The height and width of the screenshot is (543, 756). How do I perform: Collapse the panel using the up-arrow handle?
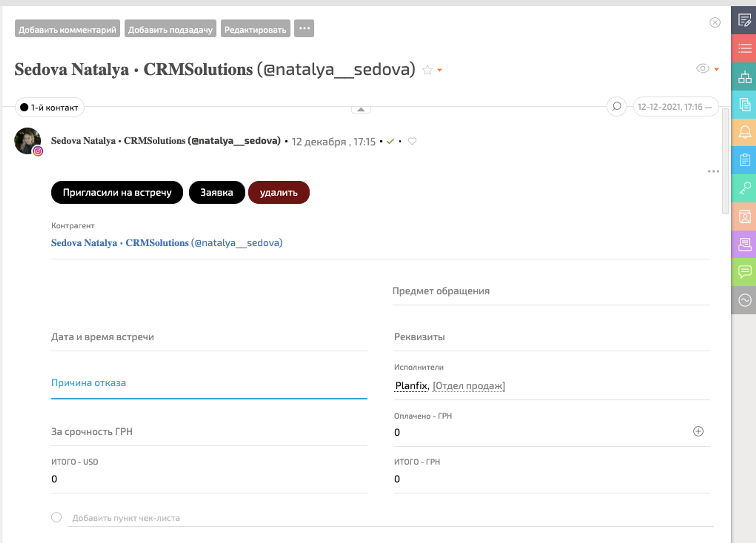(x=361, y=109)
